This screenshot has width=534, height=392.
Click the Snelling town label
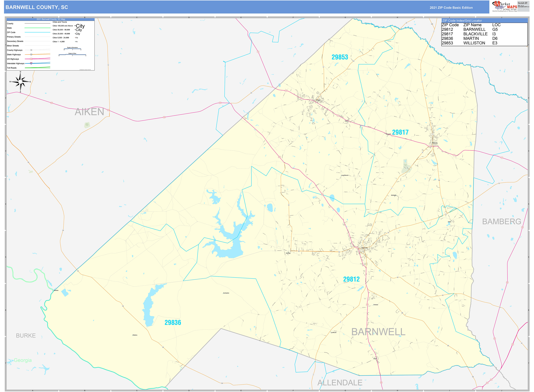[x=288, y=253]
